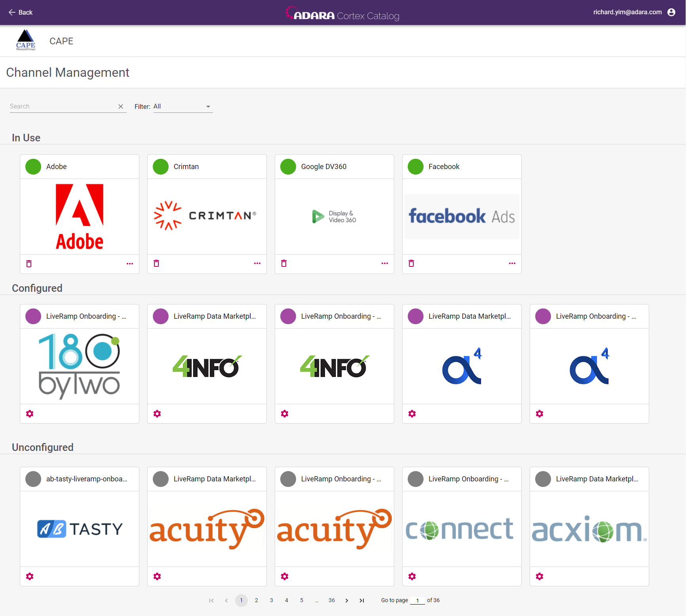Delete the Adobe channel with trash icon

pyautogui.click(x=29, y=264)
